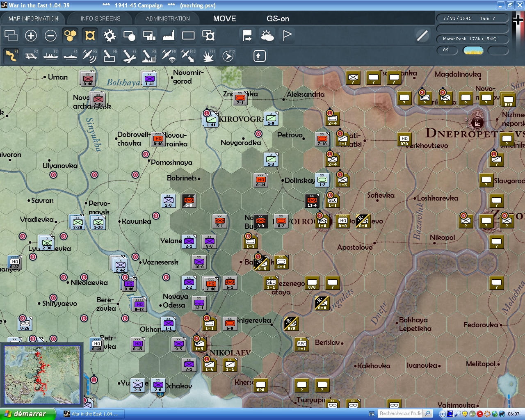This screenshot has height=420, width=525.
Task: Click the overlapping windows toolbar icon
Action: pyautogui.click(x=11, y=36)
